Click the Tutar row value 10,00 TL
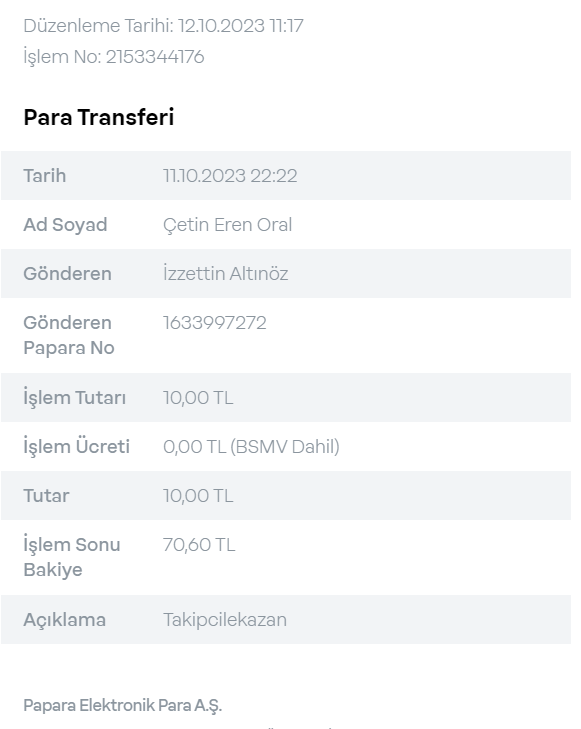 tap(198, 496)
